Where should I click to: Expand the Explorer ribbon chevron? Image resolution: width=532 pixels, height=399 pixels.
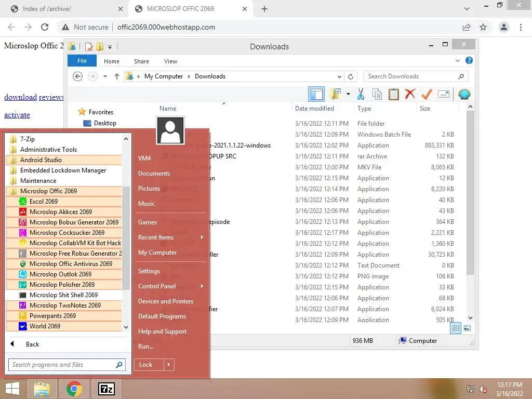(457, 60)
